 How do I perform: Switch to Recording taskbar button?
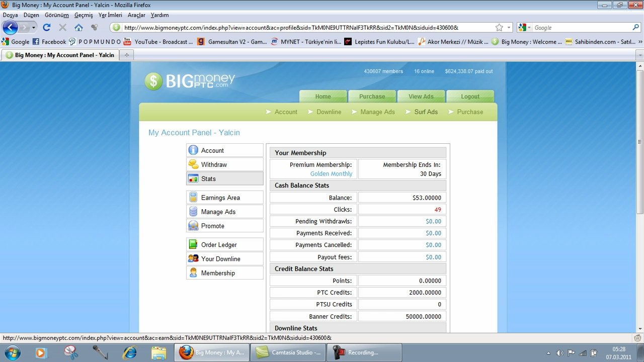[364, 352]
